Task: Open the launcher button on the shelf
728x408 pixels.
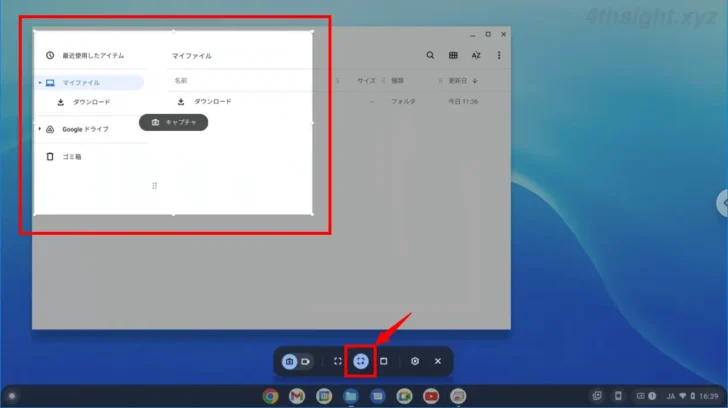Action: 12,396
